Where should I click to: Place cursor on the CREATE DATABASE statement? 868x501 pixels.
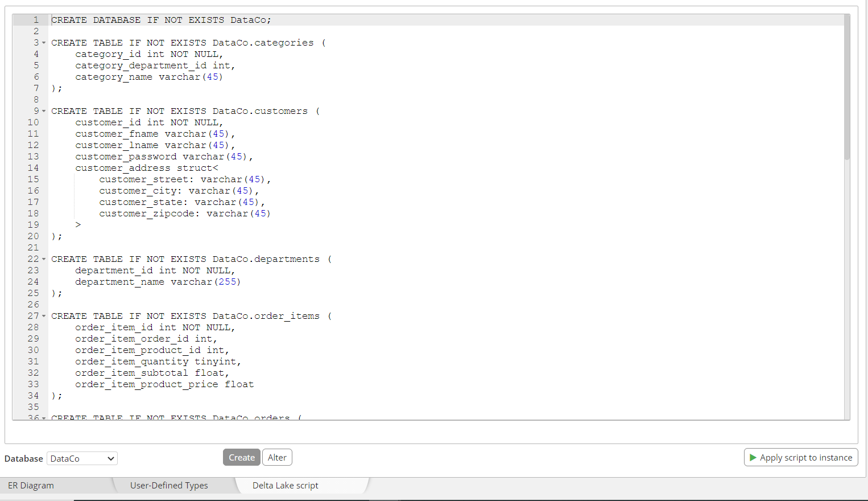coord(161,20)
